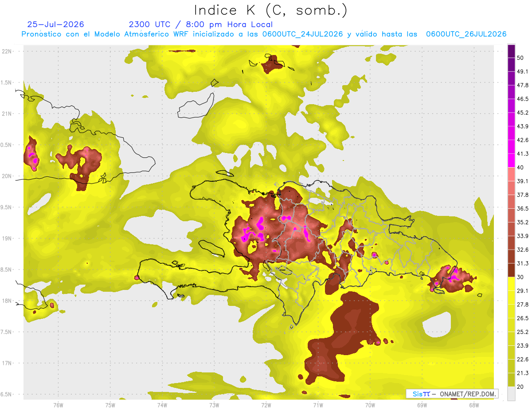532x411 pixels.
Task: Click the '21.3' value on the color scale
Action: click(522, 373)
